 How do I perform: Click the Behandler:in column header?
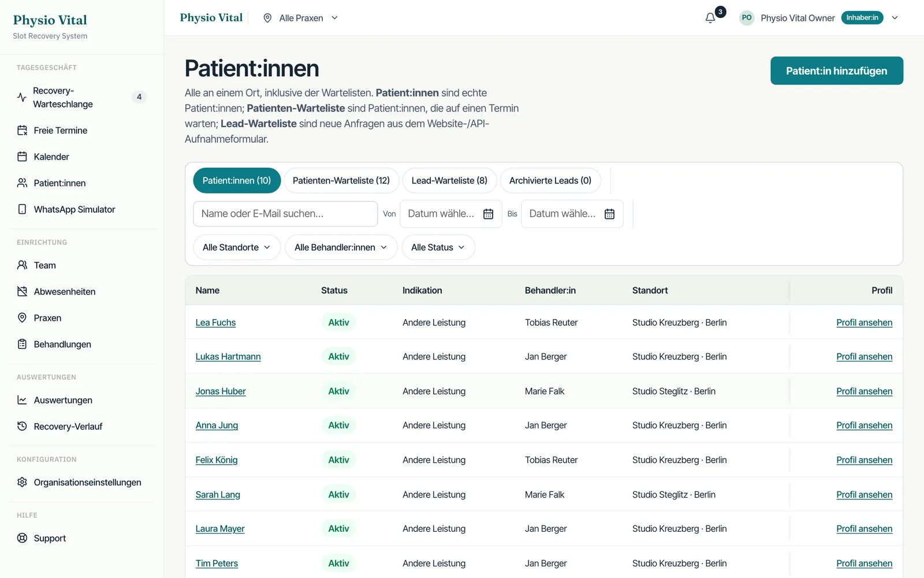click(550, 291)
